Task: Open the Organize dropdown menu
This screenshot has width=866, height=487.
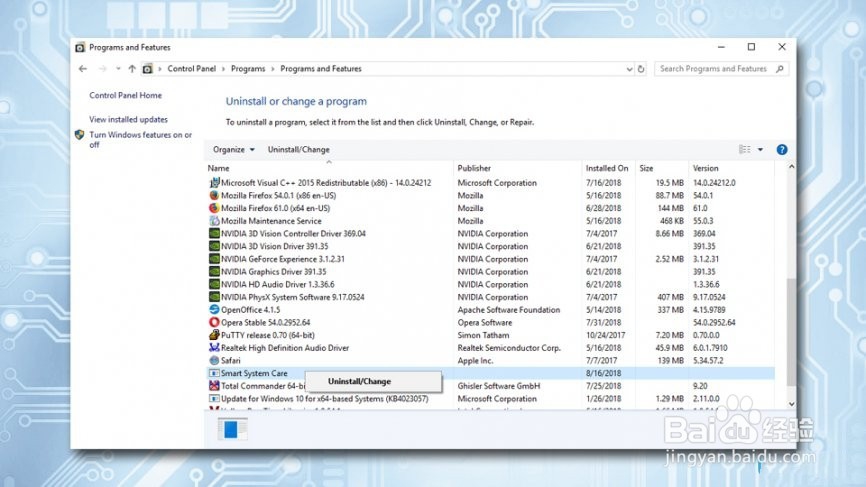Action: [234, 150]
